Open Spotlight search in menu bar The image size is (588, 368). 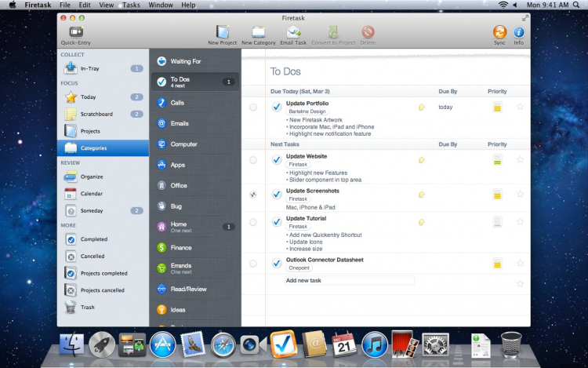(x=576, y=5)
